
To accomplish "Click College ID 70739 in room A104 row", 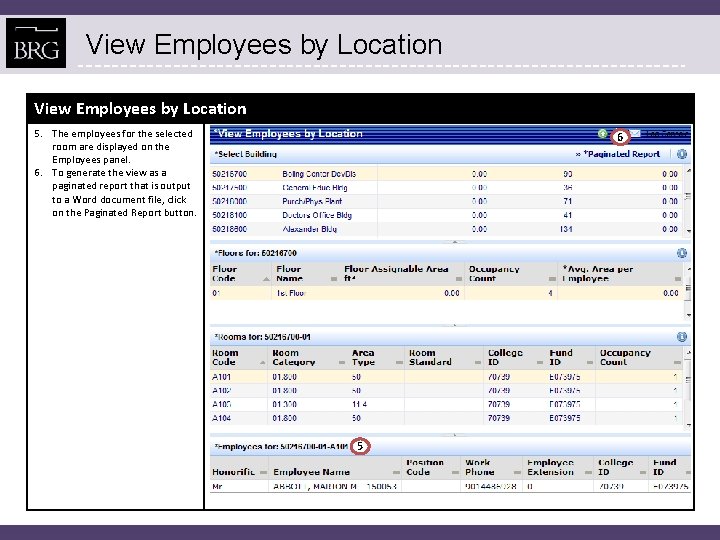I will (x=499, y=418).
